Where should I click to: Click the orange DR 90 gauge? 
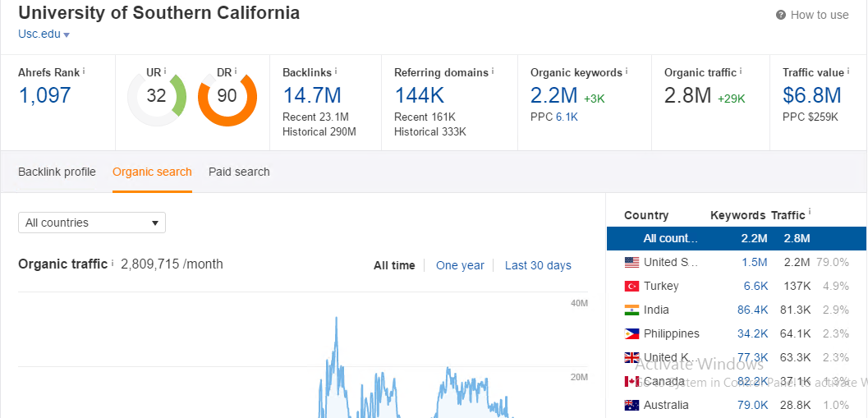click(x=227, y=96)
